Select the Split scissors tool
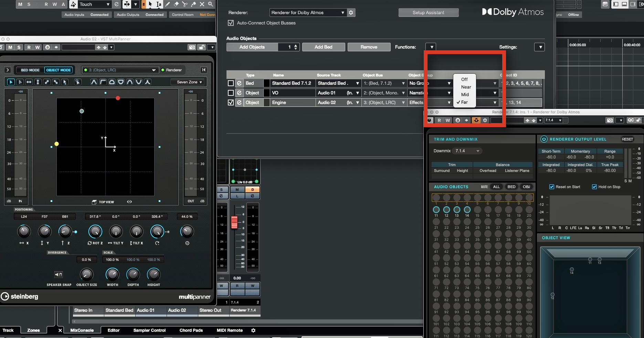This screenshot has width=644, height=338. tap(185, 4)
